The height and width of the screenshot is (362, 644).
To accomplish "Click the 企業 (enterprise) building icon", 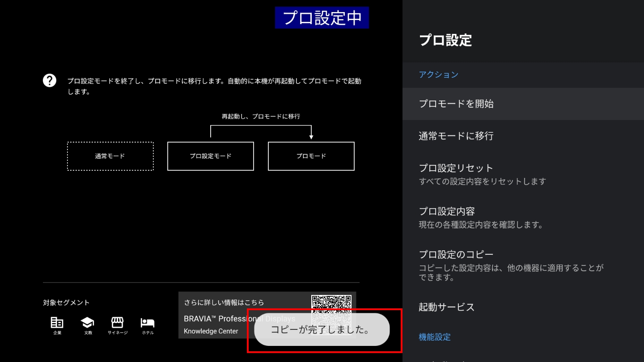I will coord(57,323).
